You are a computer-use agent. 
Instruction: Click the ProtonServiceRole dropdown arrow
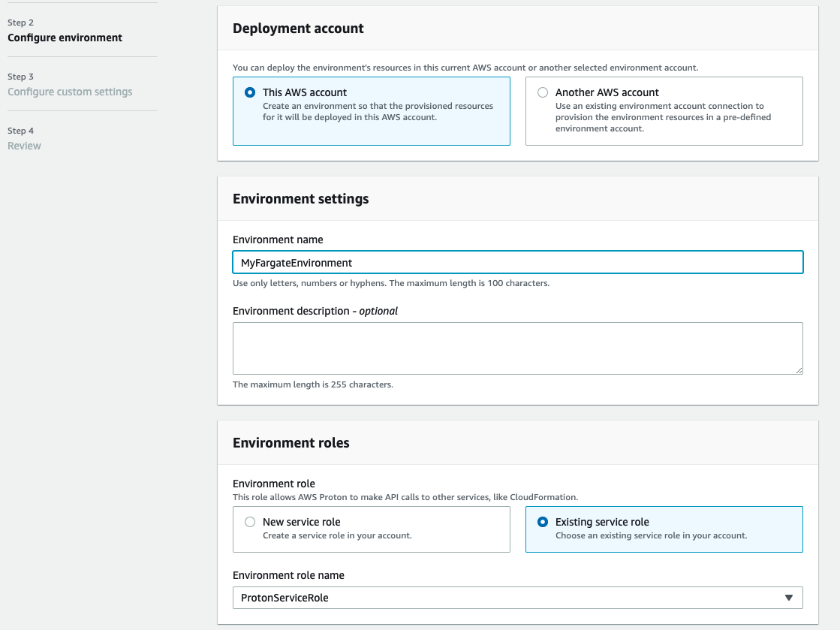[788, 598]
